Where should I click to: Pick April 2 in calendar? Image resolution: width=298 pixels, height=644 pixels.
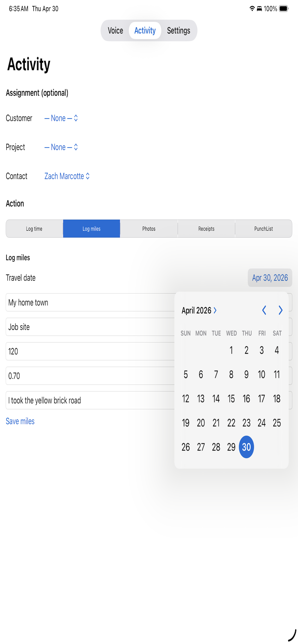click(x=246, y=350)
